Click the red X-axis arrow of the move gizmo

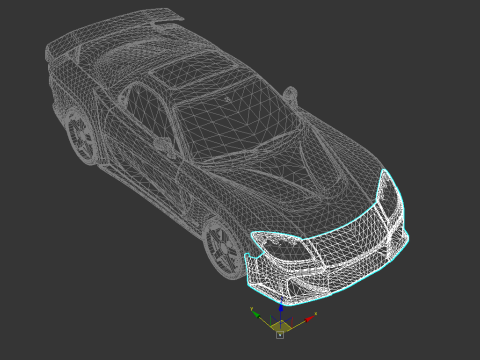[x=310, y=318]
